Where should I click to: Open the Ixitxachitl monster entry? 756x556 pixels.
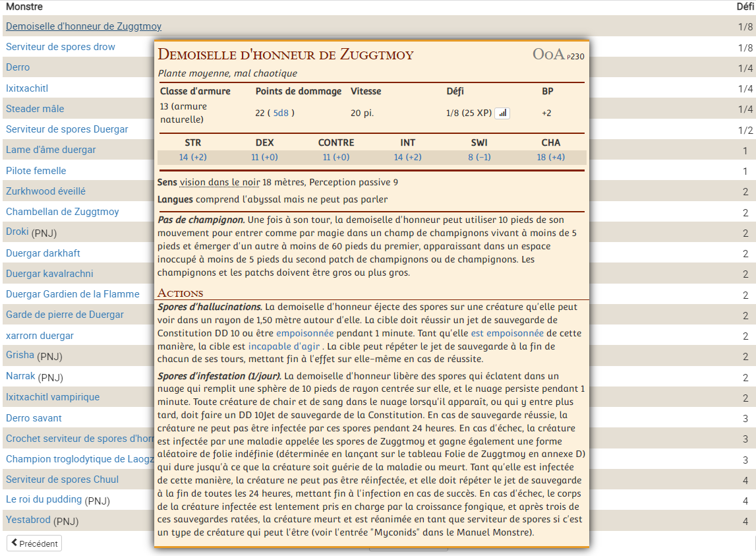coord(27,88)
